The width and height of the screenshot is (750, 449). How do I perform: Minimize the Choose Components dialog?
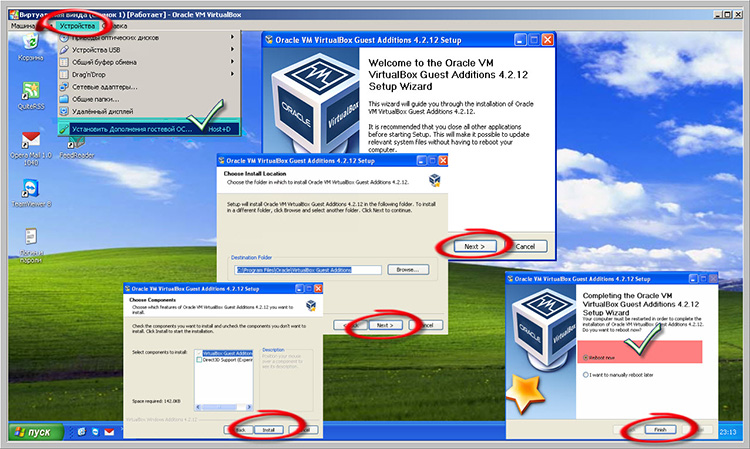click(x=299, y=289)
